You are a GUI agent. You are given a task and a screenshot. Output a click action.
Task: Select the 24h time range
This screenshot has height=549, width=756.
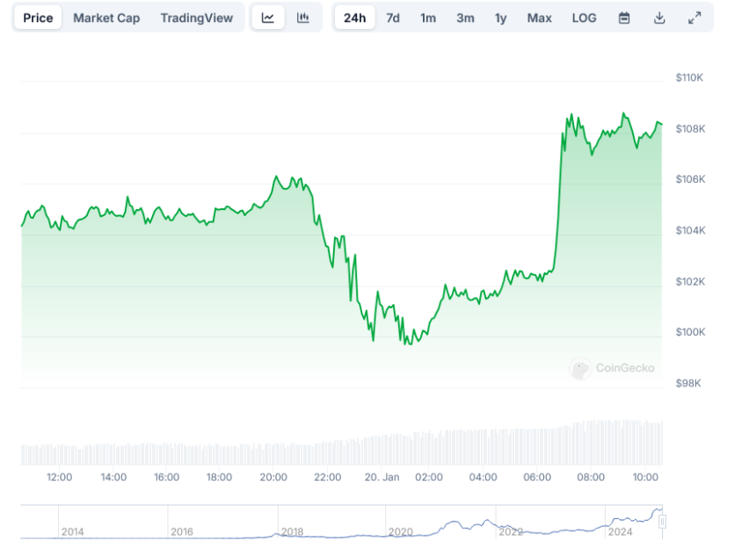pyautogui.click(x=355, y=18)
